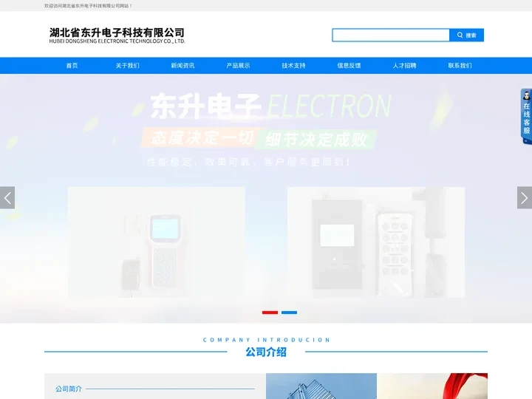This screenshot has width=532, height=399.
Task: Click the remote control product image in banner
Action: [376, 242]
